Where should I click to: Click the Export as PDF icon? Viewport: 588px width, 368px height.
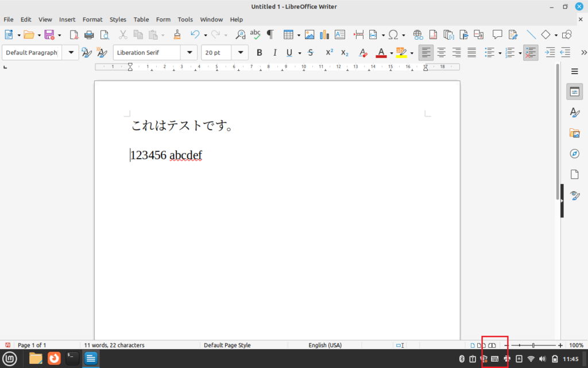click(x=74, y=35)
